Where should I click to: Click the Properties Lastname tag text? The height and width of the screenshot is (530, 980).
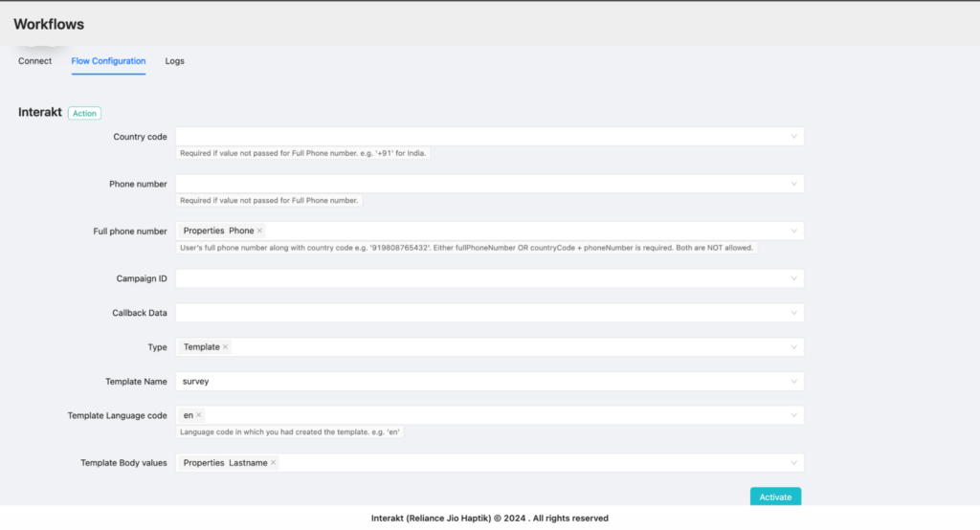click(225, 462)
